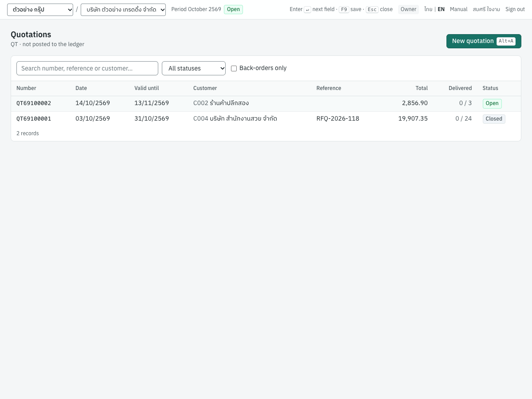Click the Open status badge of QT69100002
Viewport: 532px width, 399px height.
click(x=492, y=104)
